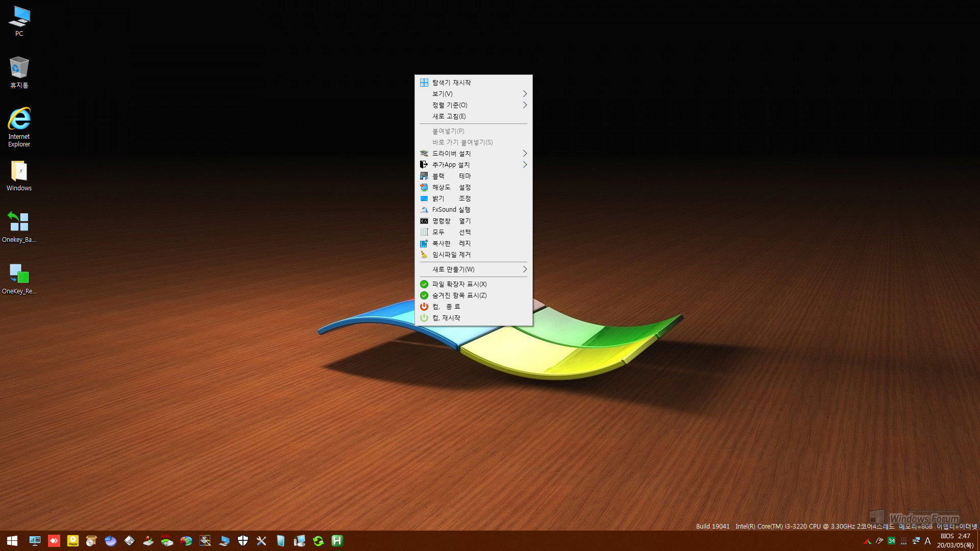This screenshot has width=980, height=551.
Task: Select the 휴지통 recycle bin icon
Action: pos(19,72)
